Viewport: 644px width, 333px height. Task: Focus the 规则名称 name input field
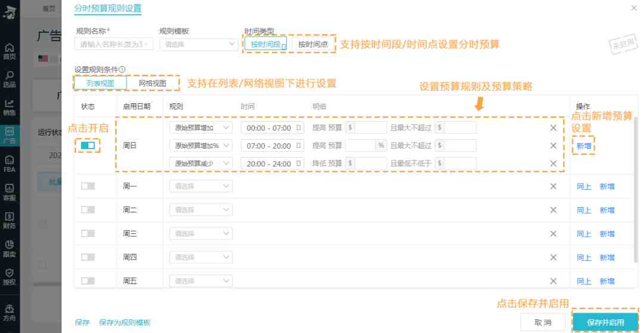(114, 44)
